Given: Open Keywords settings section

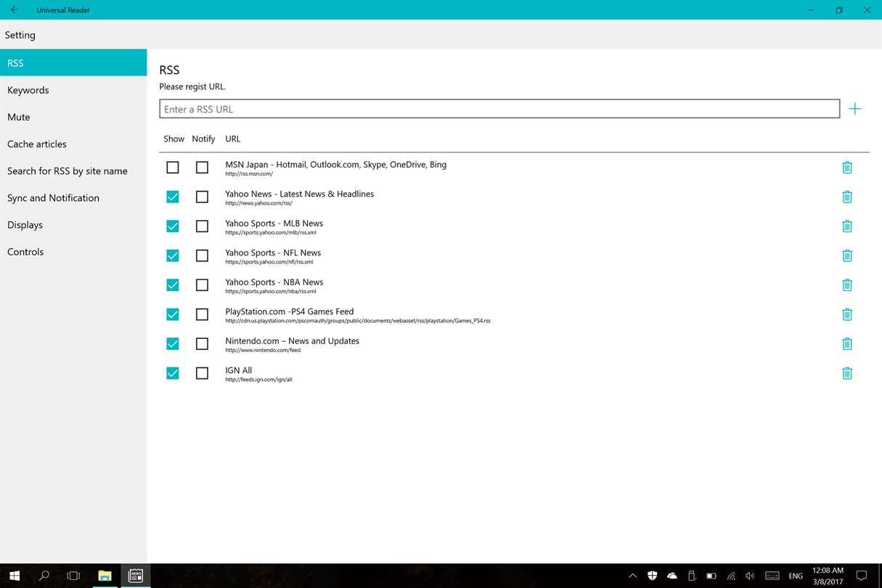Looking at the screenshot, I should tap(73, 90).
